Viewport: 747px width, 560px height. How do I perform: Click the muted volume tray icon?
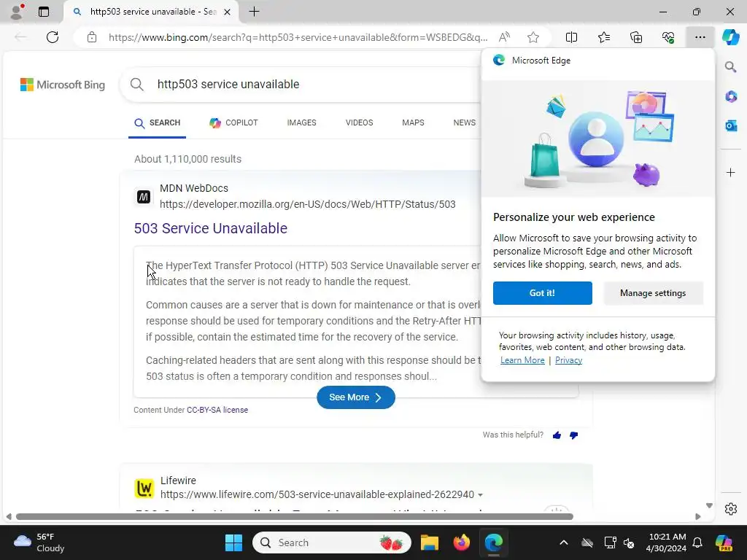pyautogui.click(x=629, y=542)
